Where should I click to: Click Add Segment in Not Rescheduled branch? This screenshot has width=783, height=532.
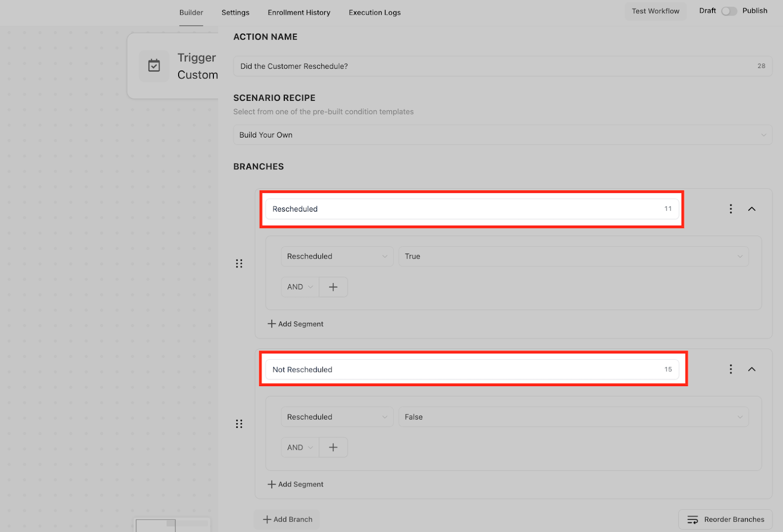[x=296, y=484]
